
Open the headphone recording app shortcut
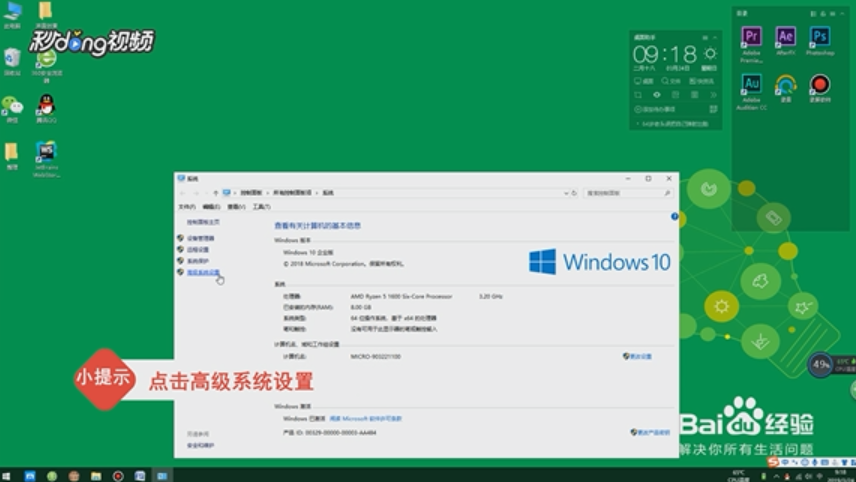(786, 87)
